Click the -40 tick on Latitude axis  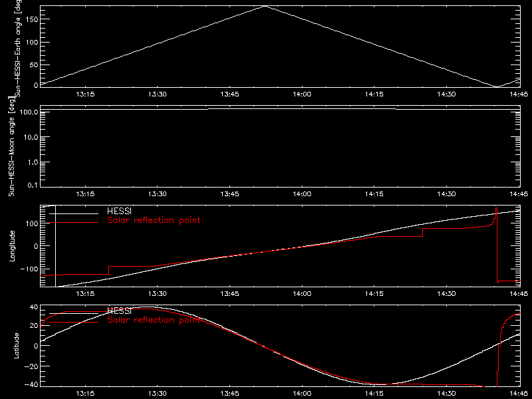(x=31, y=385)
